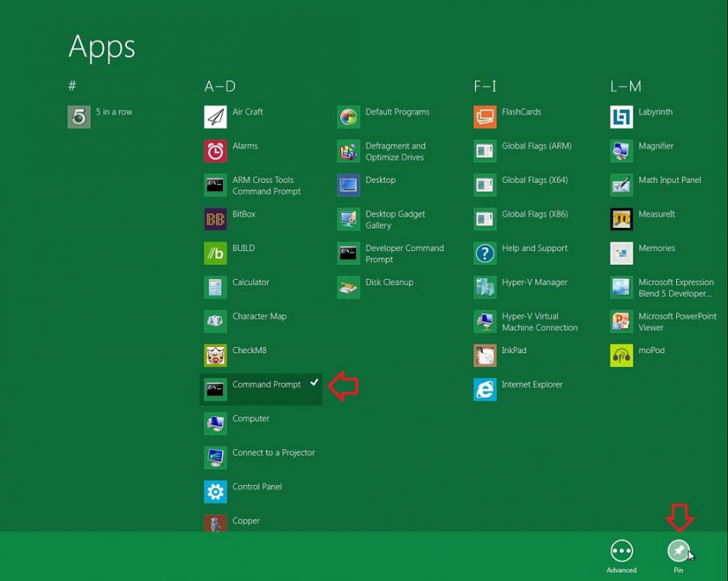Launch Developer Command Prompt icon
The height and width of the screenshot is (581, 728).
tap(349, 253)
